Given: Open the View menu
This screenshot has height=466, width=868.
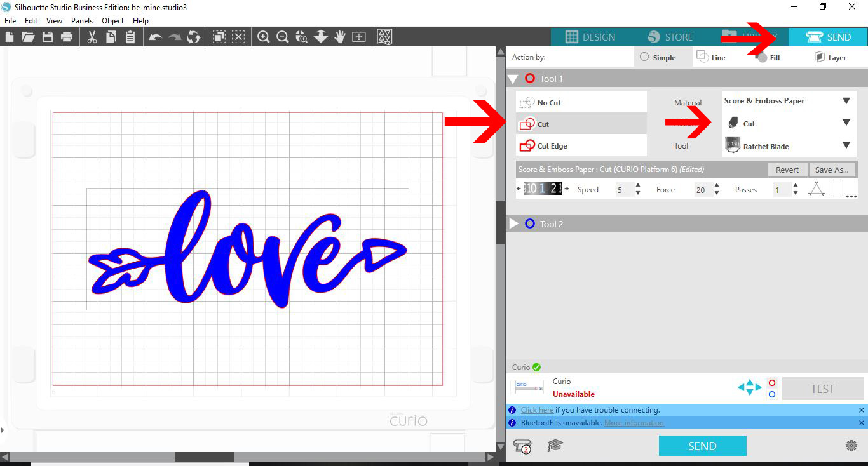Looking at the screenshot, I should pyautogui.click(x=54, y=20).
